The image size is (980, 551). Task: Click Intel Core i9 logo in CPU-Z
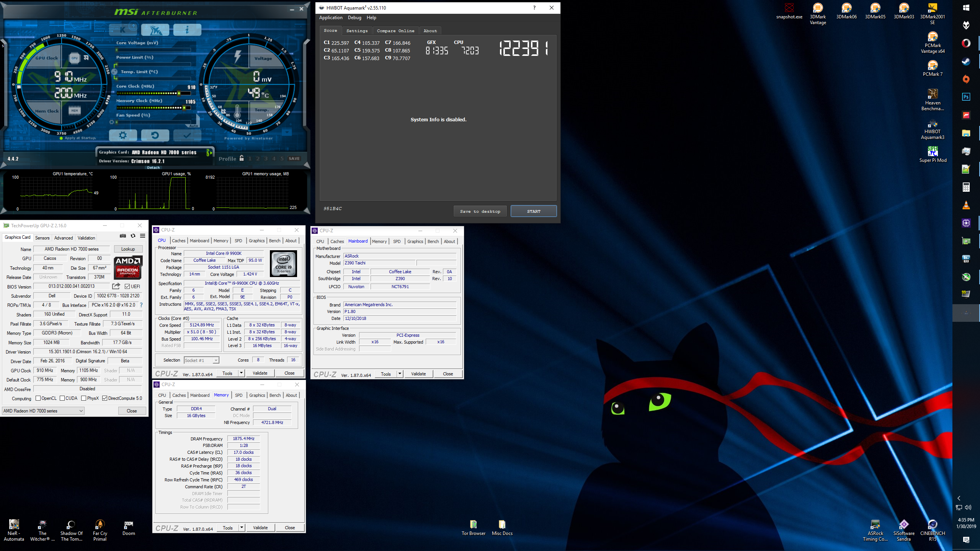point(283,263)
